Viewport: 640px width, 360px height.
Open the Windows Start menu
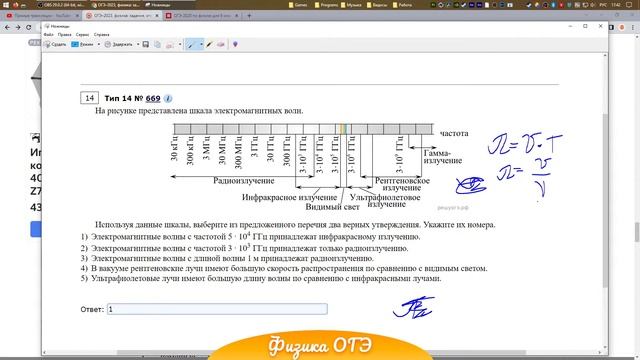5,5
